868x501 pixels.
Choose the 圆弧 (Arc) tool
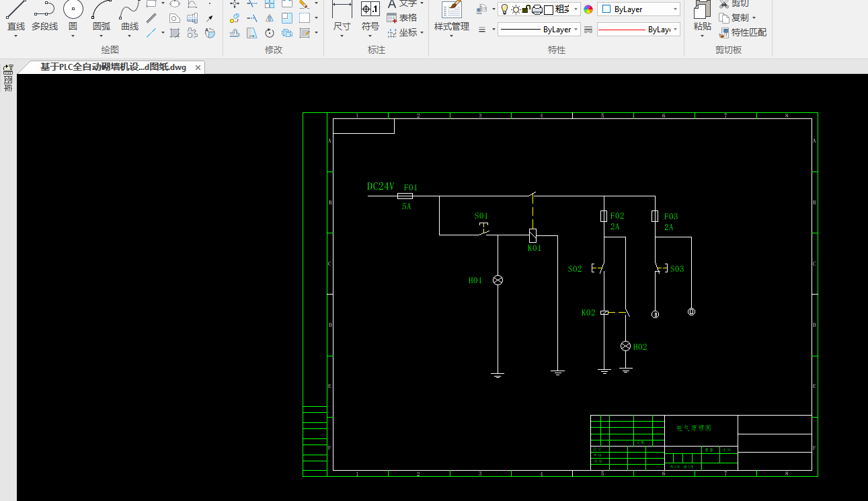pyautogui.click(x=102, y=15)
